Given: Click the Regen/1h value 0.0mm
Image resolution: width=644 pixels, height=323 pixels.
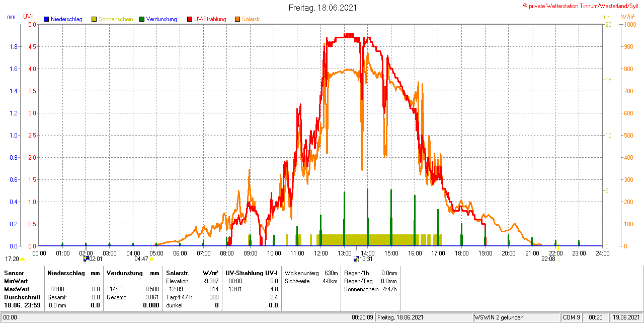Looking at the screenshot, I should 389,273.
